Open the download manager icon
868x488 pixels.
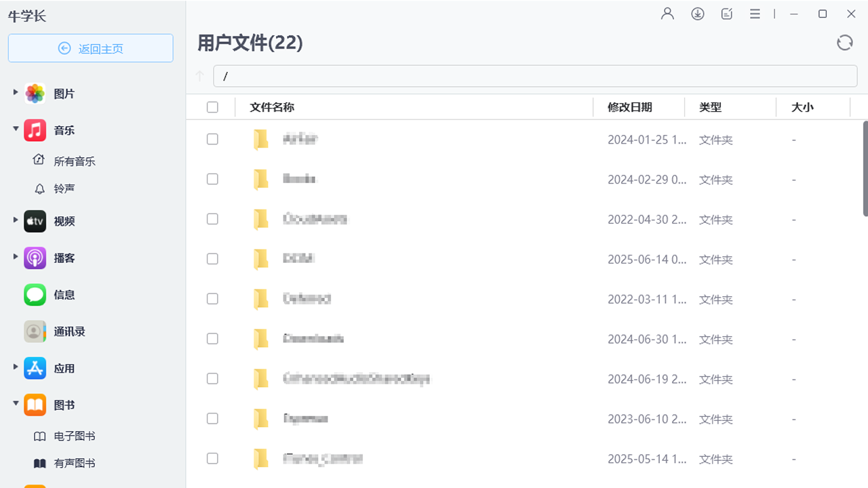click(x=697, y=14)
